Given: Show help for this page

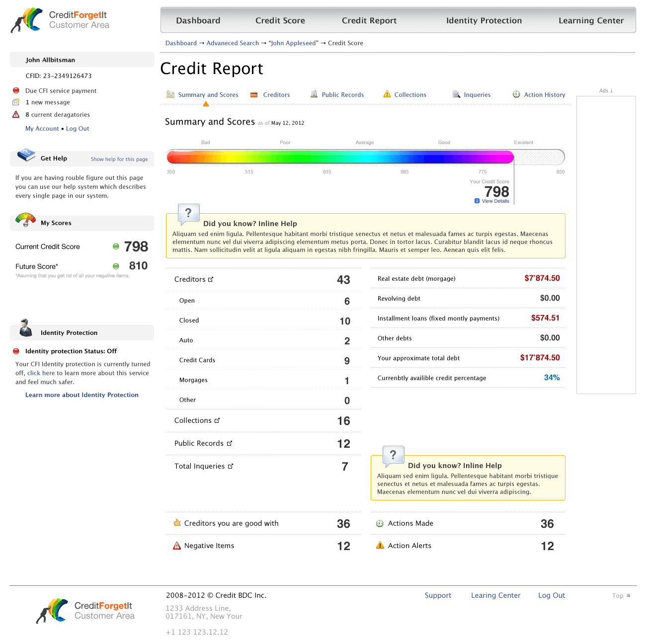Looking at the screenshot, I should tap(119, 160).
